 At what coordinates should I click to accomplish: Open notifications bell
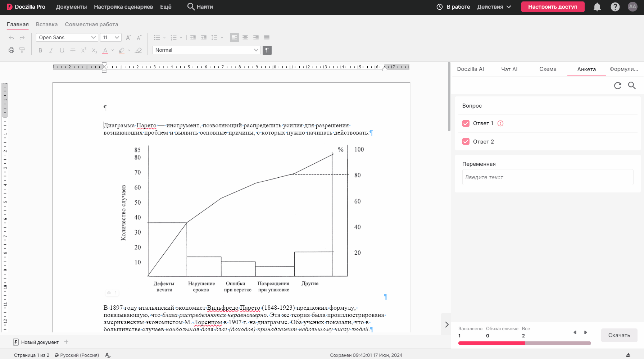[597, 7]
